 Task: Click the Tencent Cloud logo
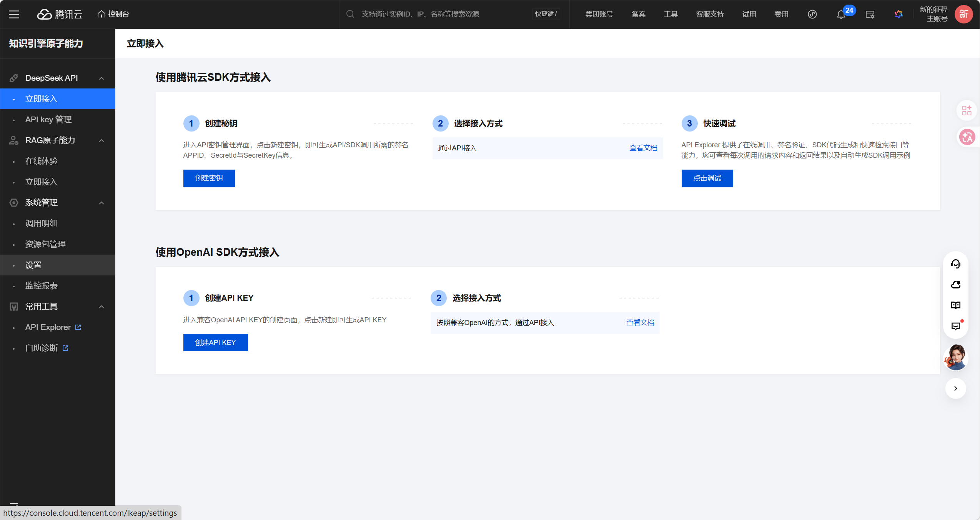[x=60, y=14]
